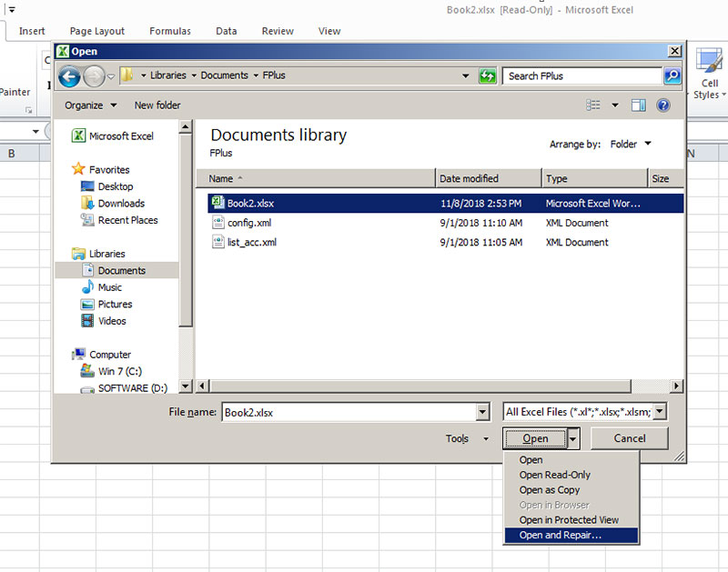Select Microsoft Excel in navigation pane
This screenshot has width=728, height=572.
coord(112,135)
